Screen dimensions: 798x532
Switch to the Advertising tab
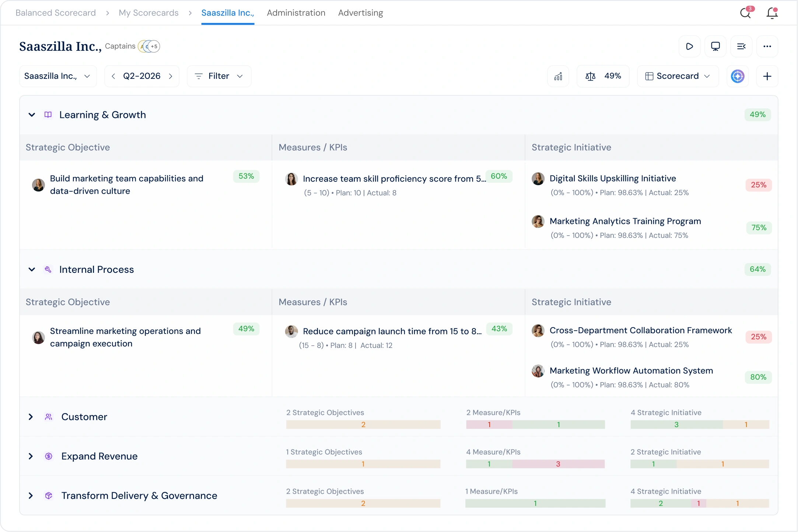(x=361, y=13)
